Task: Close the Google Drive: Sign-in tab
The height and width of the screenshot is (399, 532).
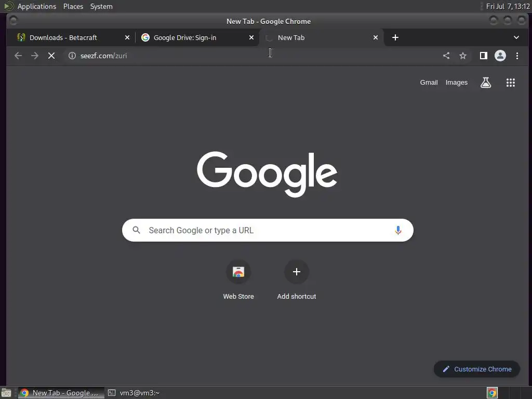Action: (251, 37)
